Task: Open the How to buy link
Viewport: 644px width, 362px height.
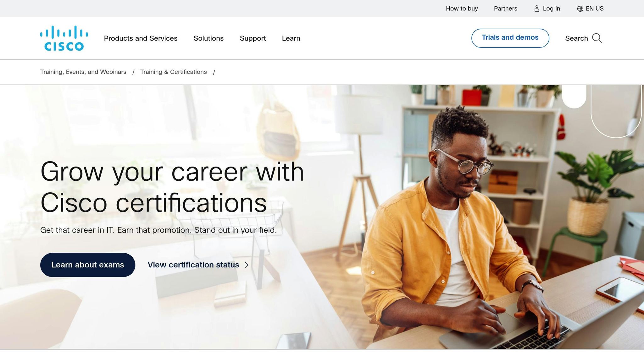Action: pyautogui.click(x=462, y=8)
